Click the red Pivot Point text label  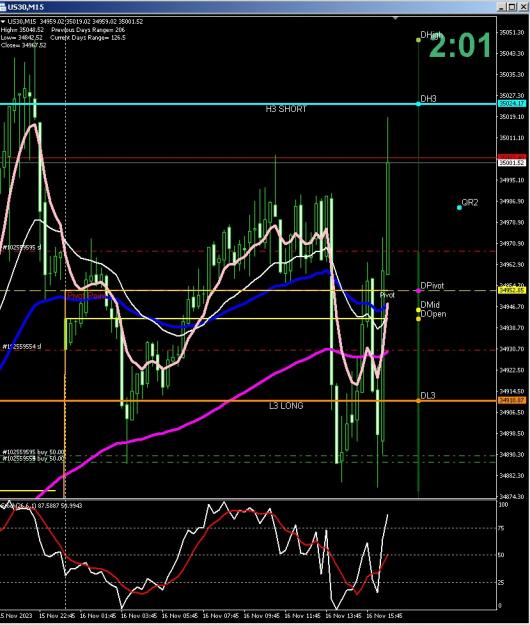tap(87, 296)
